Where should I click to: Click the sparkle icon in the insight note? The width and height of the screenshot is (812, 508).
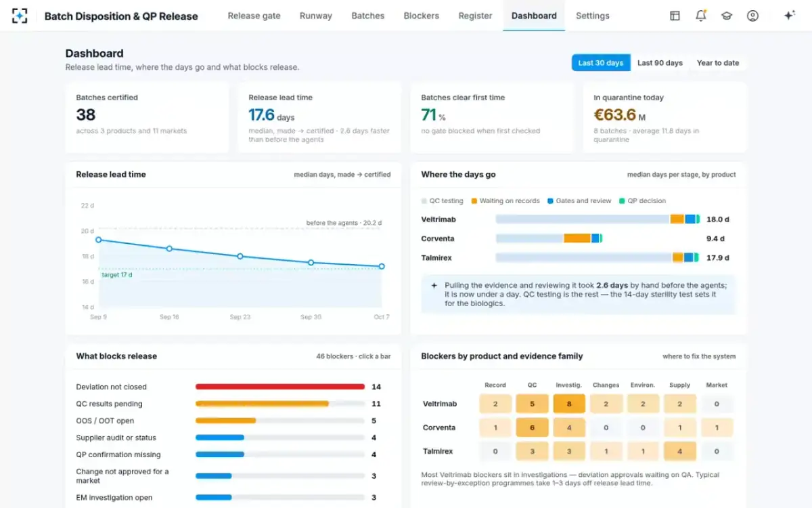pos(434,286)
